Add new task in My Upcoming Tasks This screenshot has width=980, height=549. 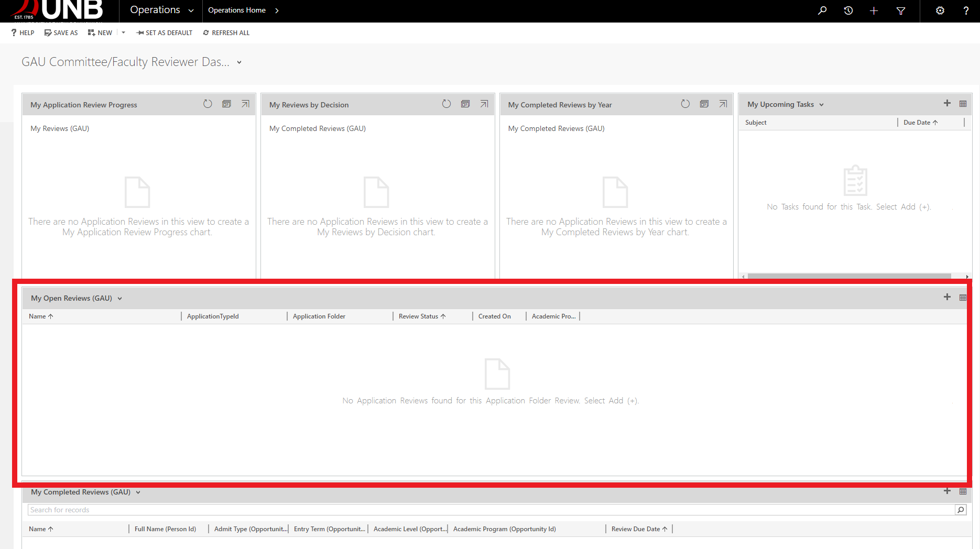947,104
